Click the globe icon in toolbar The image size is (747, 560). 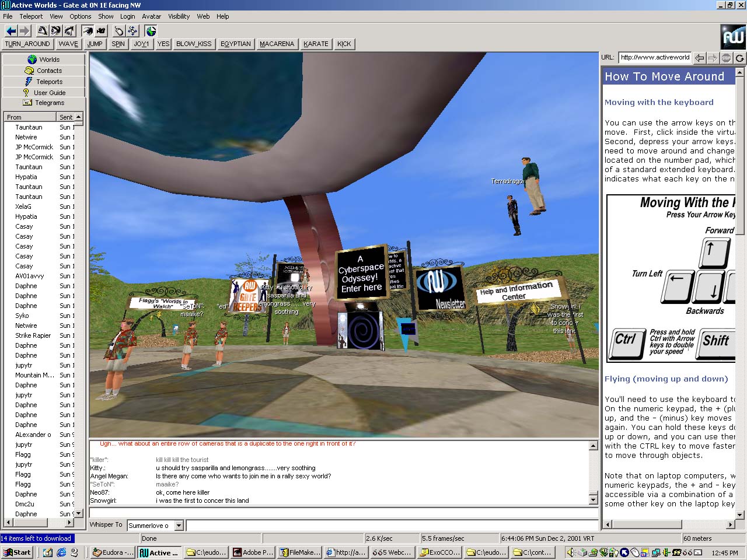(151, 31)
